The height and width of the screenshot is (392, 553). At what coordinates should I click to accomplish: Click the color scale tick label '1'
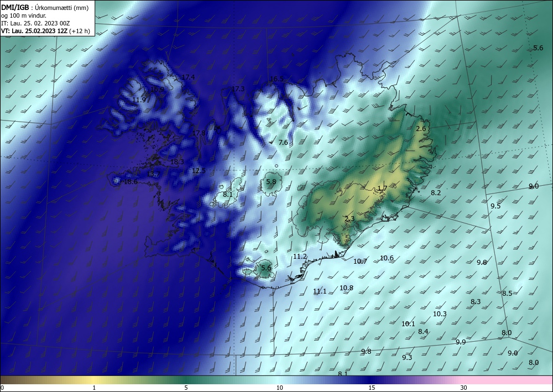(94, 388)
